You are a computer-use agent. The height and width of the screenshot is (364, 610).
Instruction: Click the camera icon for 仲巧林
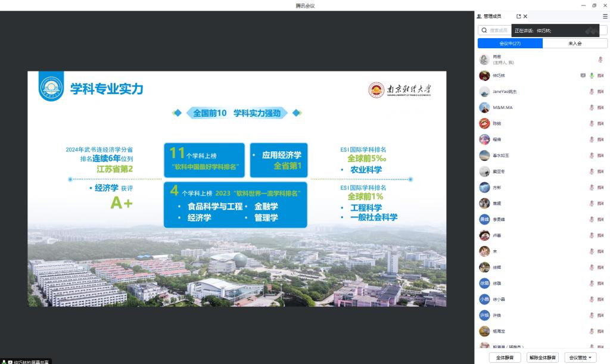tap(600, 76)
